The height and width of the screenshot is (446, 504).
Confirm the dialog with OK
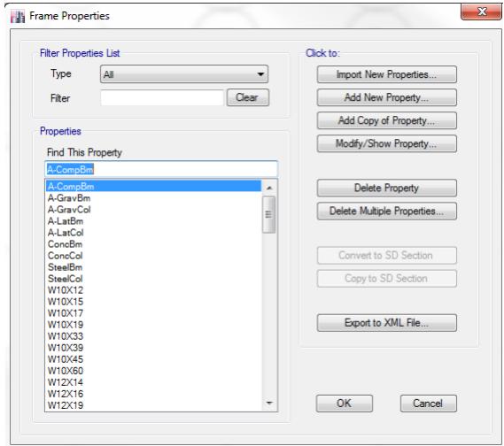click(345, 404)
